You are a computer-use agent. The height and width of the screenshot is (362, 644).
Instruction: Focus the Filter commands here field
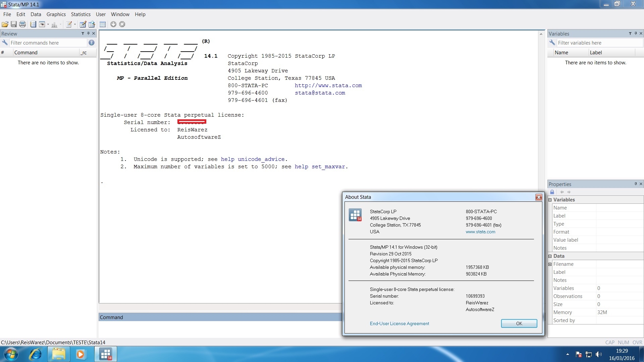[x=48, y=43]
